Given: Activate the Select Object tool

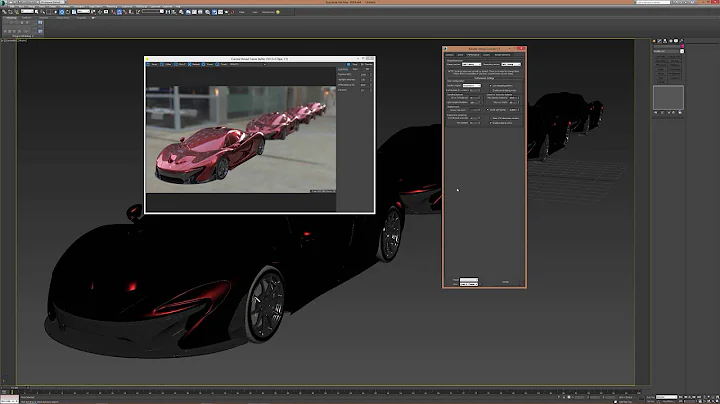Looking at the screenshot, I should (x=37, y=12).
